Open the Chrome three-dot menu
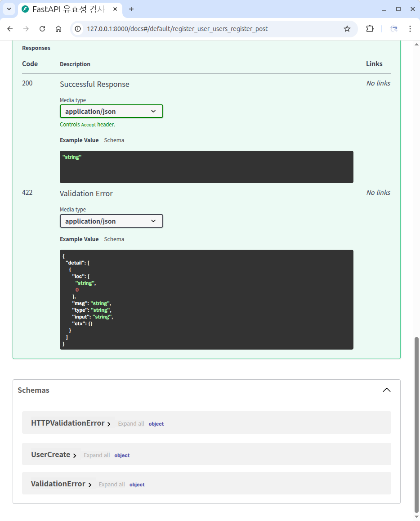The width and height of the screenshot is (420, 521). 410,29
